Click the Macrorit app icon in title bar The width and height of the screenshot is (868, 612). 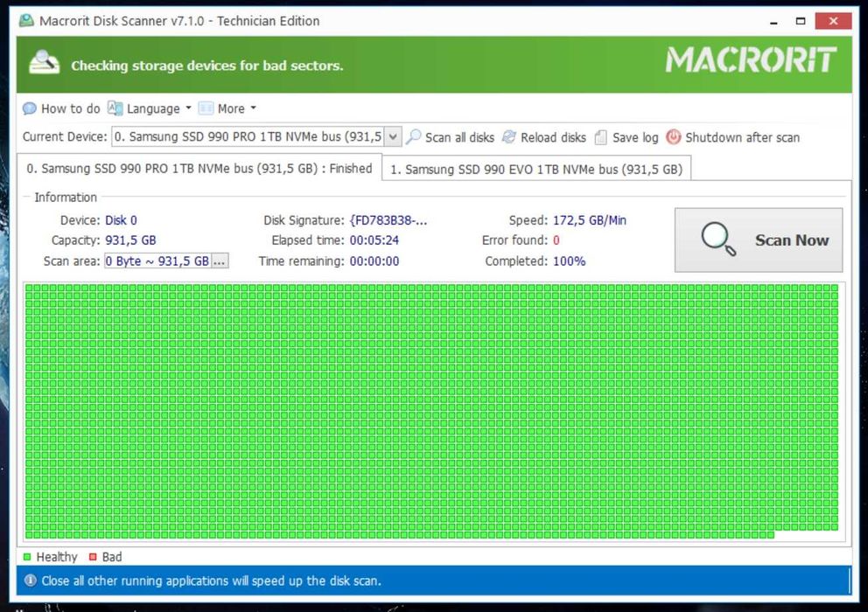(x=26, y=21)
